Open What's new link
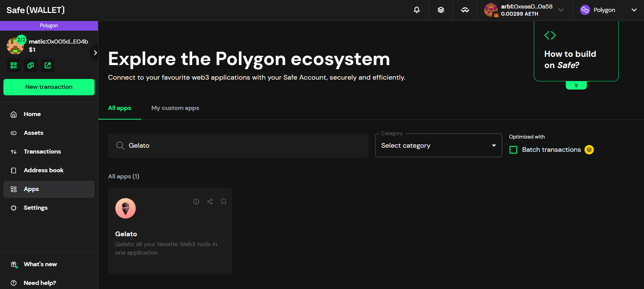The image size is (644, 289). [x=49, y=264]
